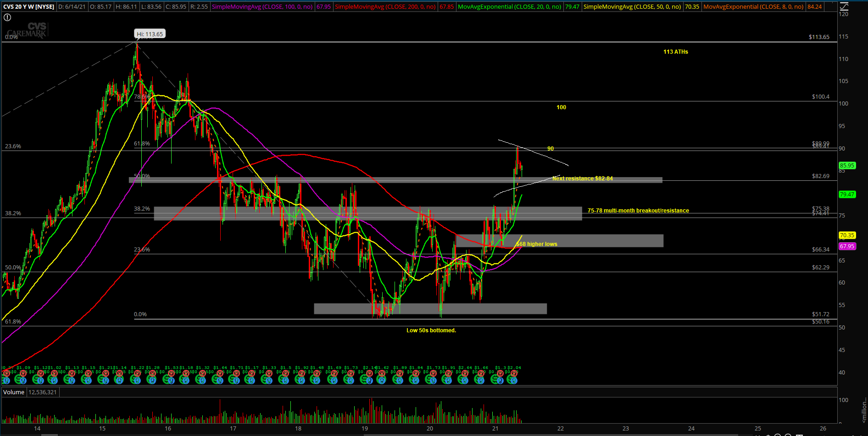This screenshot has height=436, width=868.
Task: Select the 'Next resistance $82-84' annotation
Action: [x=582, y=179]
